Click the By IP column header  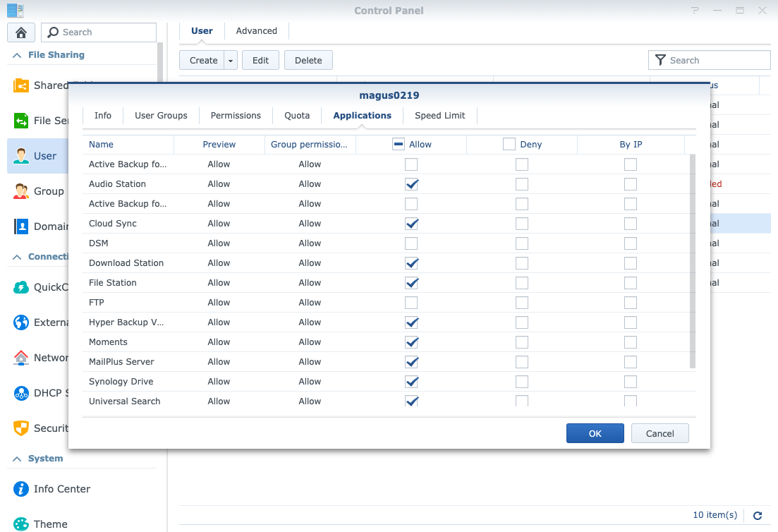click(x=631, y=145)
